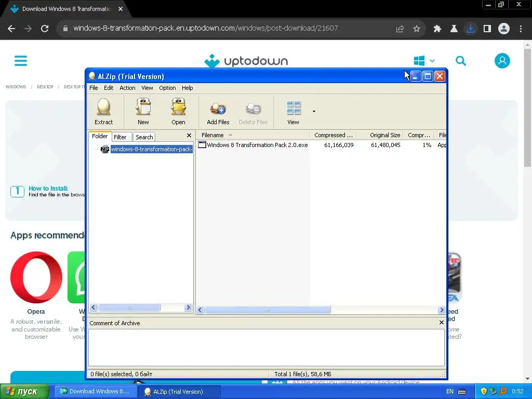Toggle the browser side panel icon
Image resolution: width=532 pixels, height=399 pixels.
[x=487, y=29]
